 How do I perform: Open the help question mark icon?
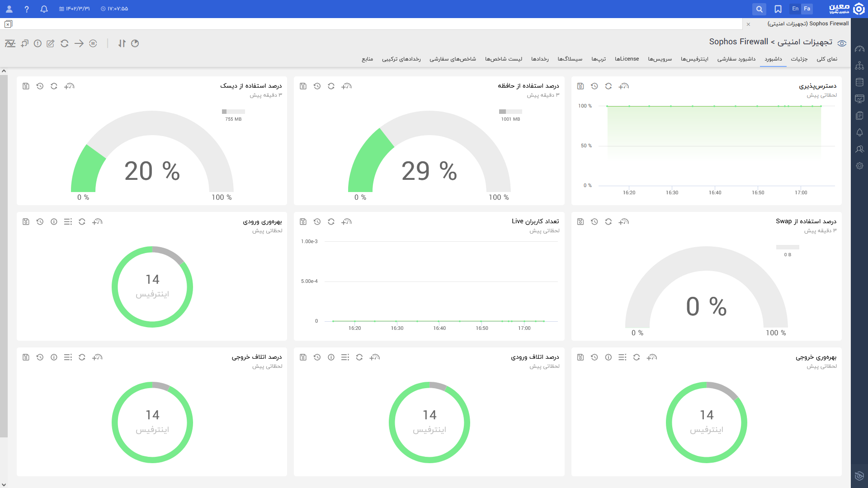pyautogui.click(x=27, y=9)
